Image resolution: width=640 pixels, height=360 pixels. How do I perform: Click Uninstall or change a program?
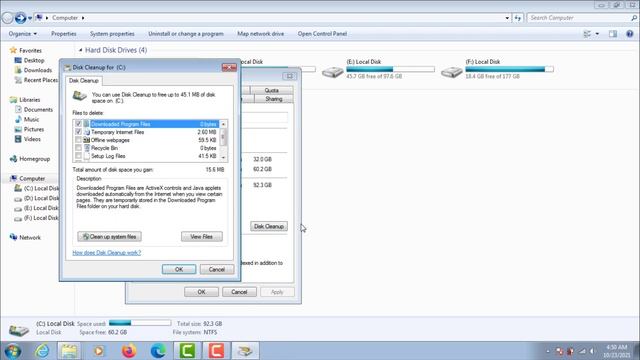click(x=186, y=34)
